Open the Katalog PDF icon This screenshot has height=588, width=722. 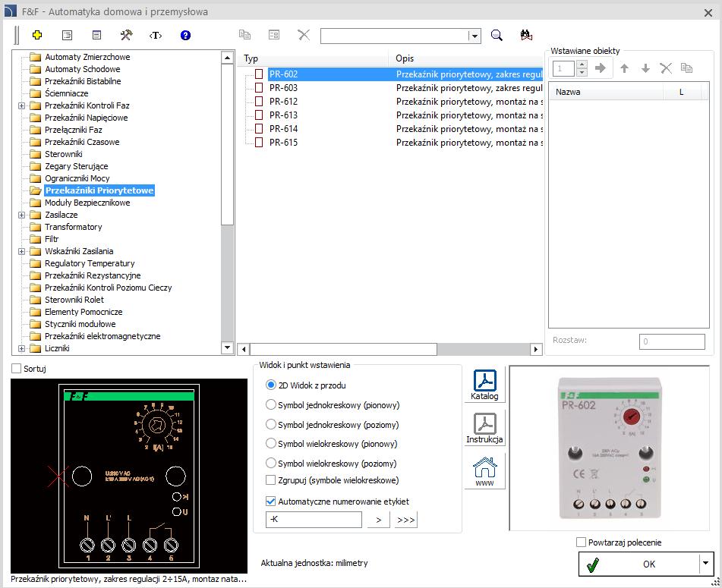click(x=484, y=385)
